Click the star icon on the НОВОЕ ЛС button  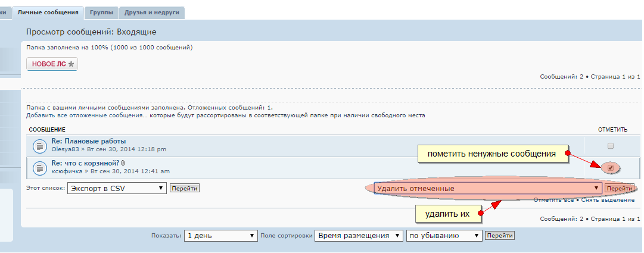[x=71, y=64]
